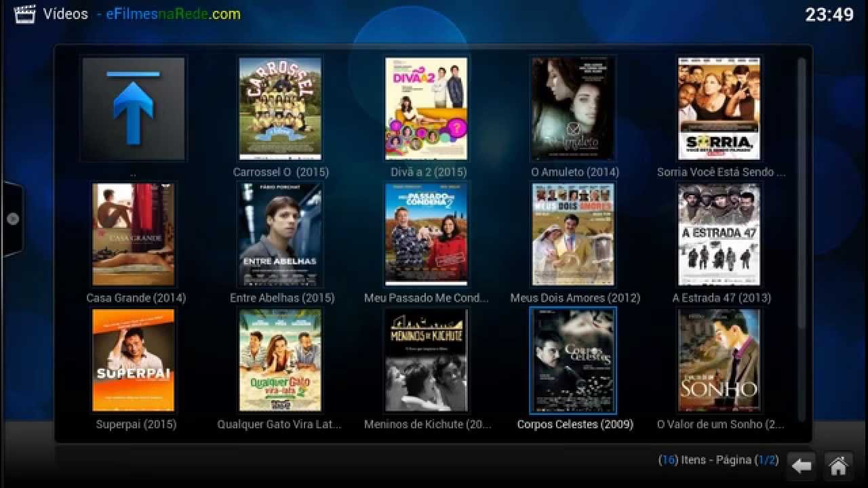Click the 'Entre Abelhas (2015)' label
The height and width of the screenshot is (488, 868).
282,298
